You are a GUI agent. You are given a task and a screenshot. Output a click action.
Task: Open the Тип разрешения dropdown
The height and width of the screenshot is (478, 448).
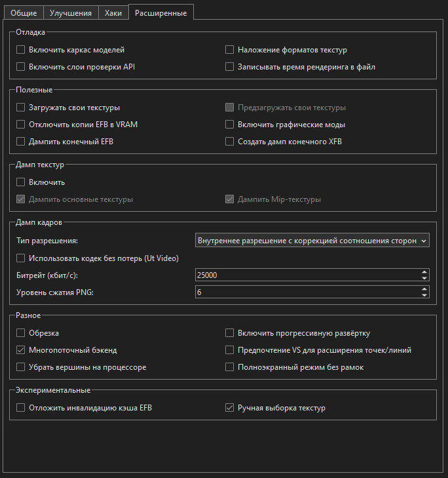click(312, 241)
